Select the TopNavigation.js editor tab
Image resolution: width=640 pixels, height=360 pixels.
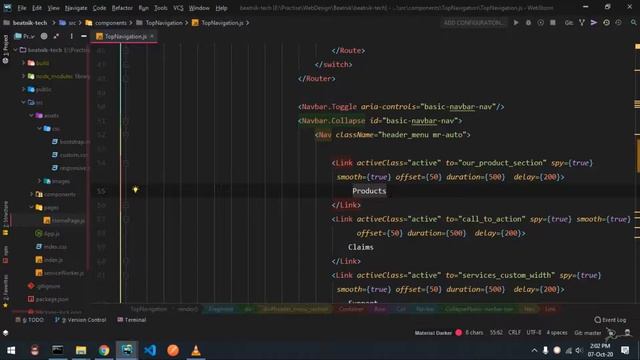pos(125,36)
